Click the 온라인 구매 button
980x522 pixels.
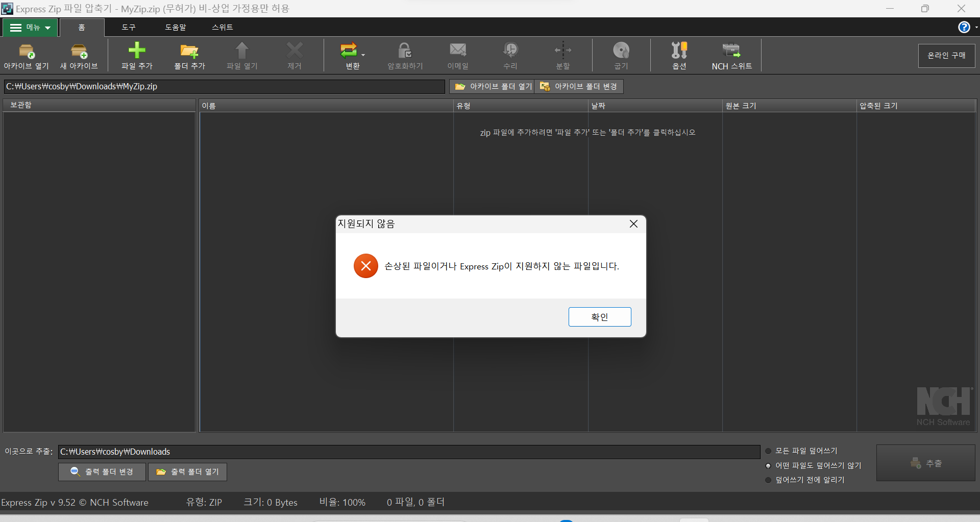coord(946,56)
